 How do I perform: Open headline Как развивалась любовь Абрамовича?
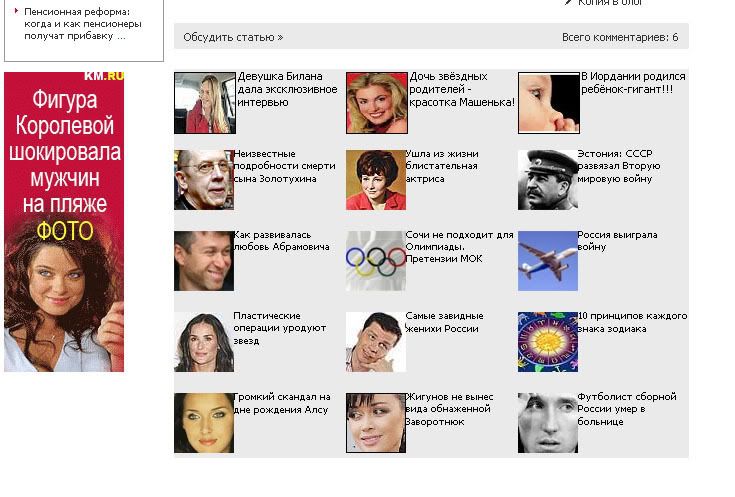click(x=282, y=241)
